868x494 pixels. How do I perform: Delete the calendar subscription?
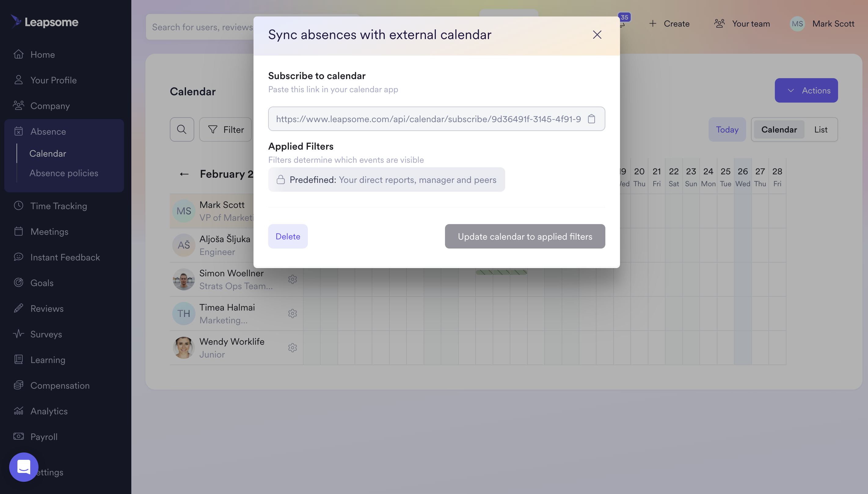pyautogui.click(x=287, y=236)
